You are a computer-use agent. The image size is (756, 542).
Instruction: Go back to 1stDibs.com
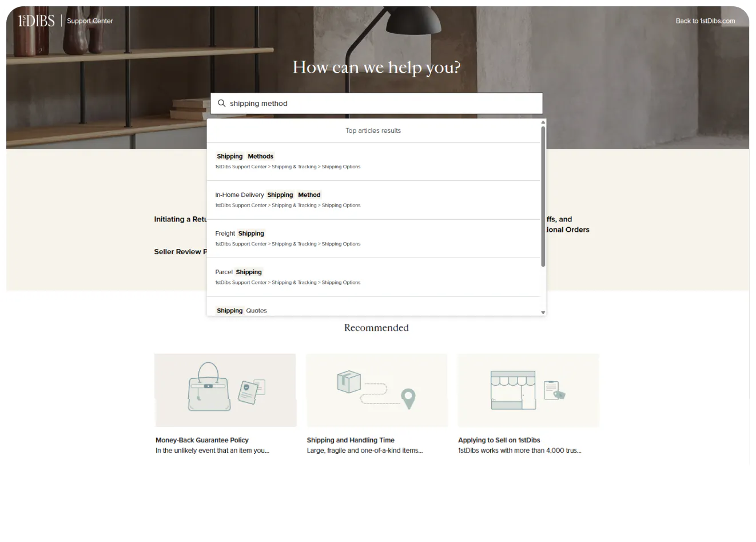point(705,21)
